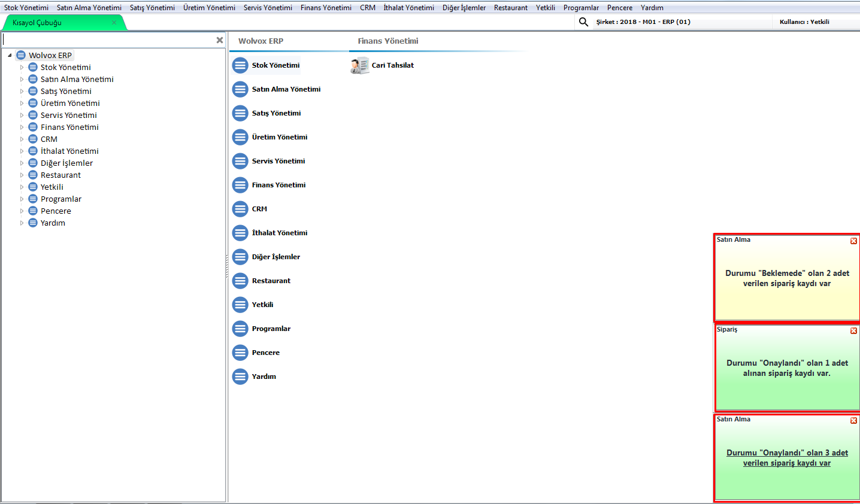Click Üretim Yönetimi round icon in center panel
Image resolution: width=860 pixels, height=504 pixels.
coord(240,137)
